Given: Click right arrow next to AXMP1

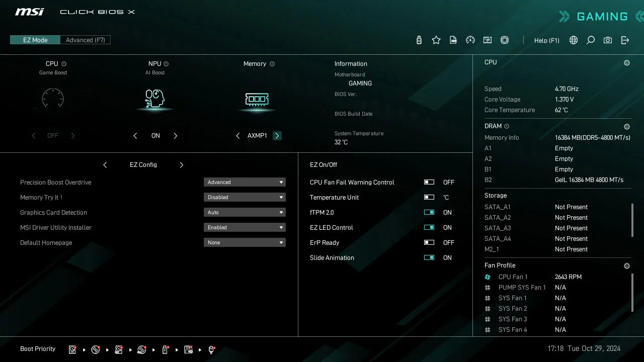Looking at the screenshot, I should point(277,136).
